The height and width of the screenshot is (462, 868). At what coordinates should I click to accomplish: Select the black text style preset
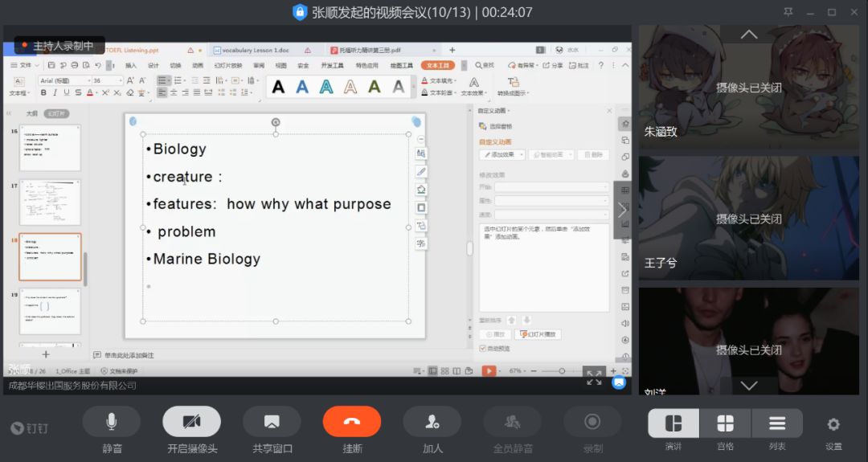[x=278, y=87]
